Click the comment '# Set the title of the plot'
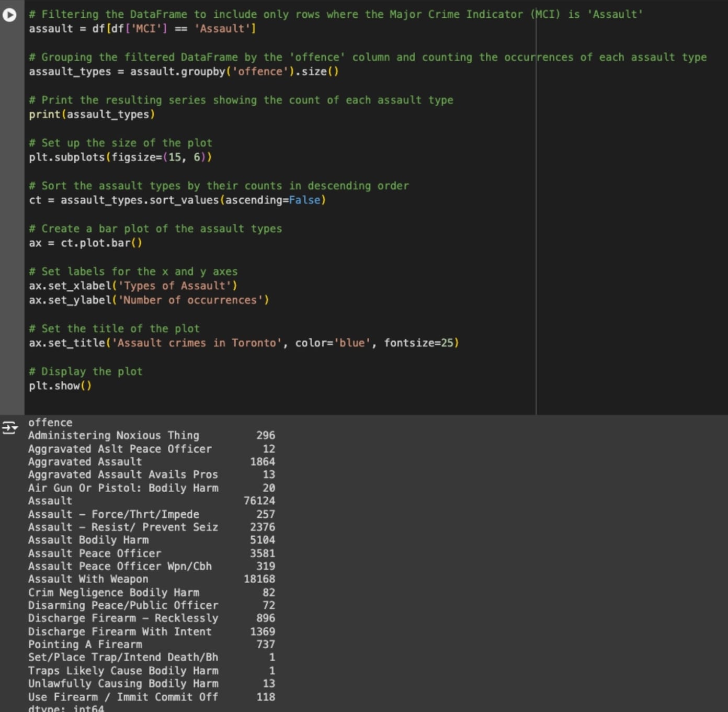Screen dimensions: 728x712 [114, 329]
